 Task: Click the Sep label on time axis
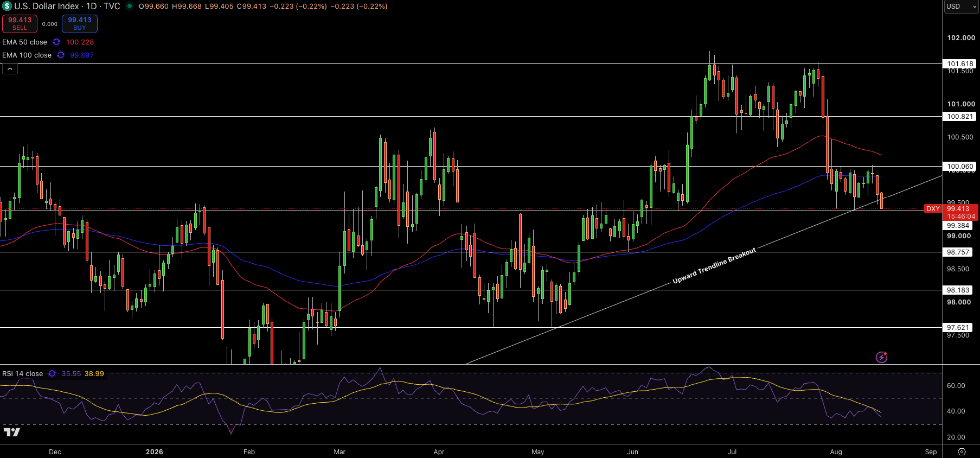pos(931,452)
